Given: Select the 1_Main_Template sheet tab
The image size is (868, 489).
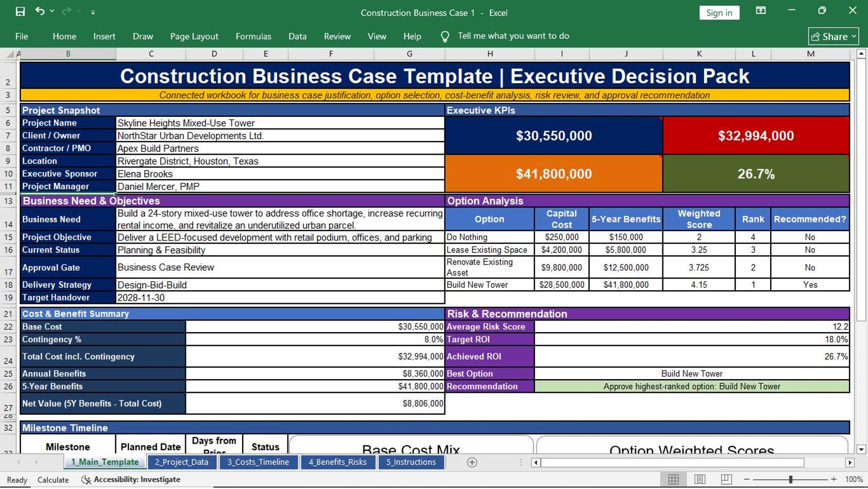Looking at the screenshot, I should coord(105,462).
